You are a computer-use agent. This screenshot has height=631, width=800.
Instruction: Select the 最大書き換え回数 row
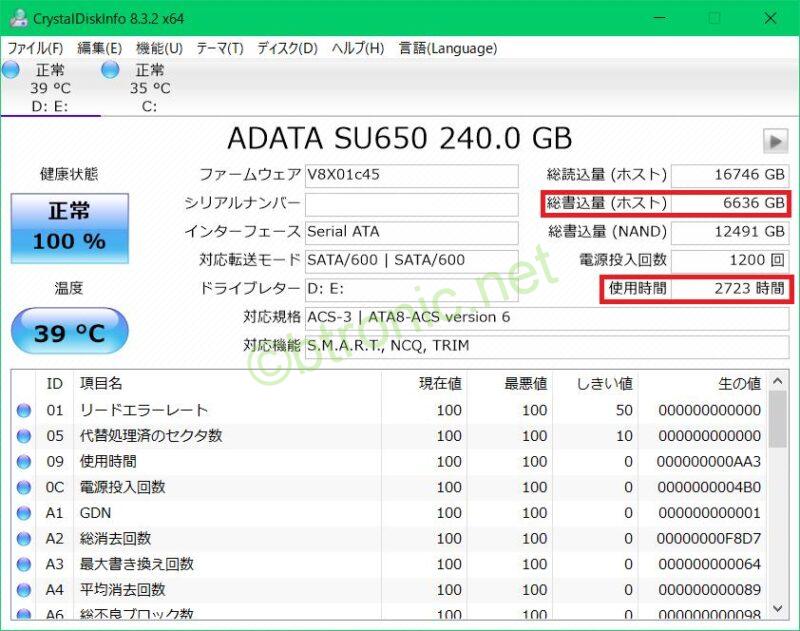[389, 564]
